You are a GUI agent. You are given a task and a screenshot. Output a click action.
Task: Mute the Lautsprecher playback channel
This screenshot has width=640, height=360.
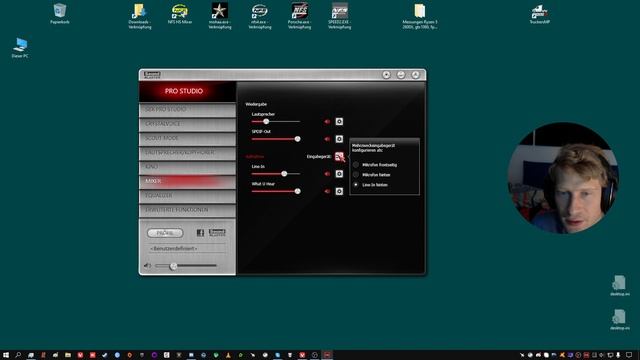pos(327,122)
